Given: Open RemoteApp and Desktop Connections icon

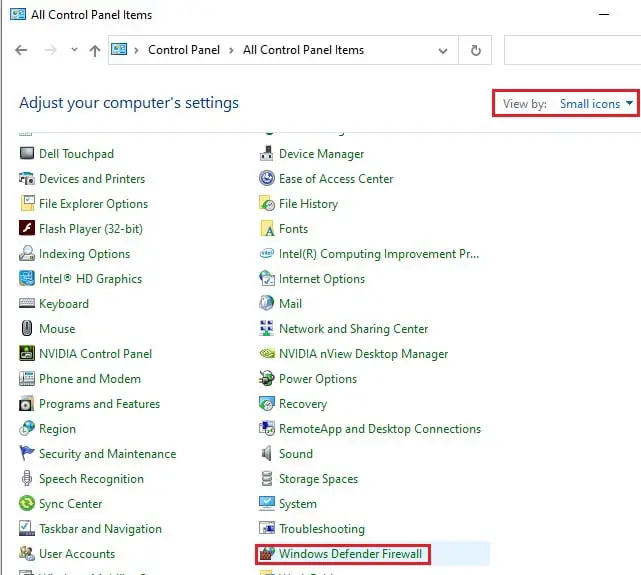Looking at the screenshot, I should coord(267,428).
